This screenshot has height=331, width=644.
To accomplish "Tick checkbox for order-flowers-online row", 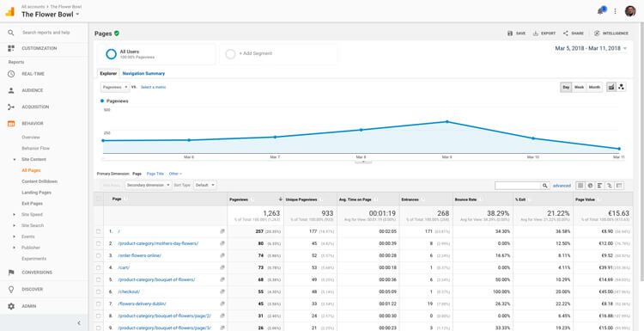I will 99,255.
